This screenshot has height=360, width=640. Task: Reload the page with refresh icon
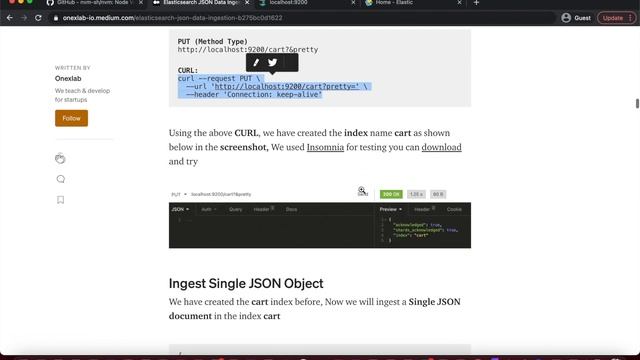pos(38,18)
